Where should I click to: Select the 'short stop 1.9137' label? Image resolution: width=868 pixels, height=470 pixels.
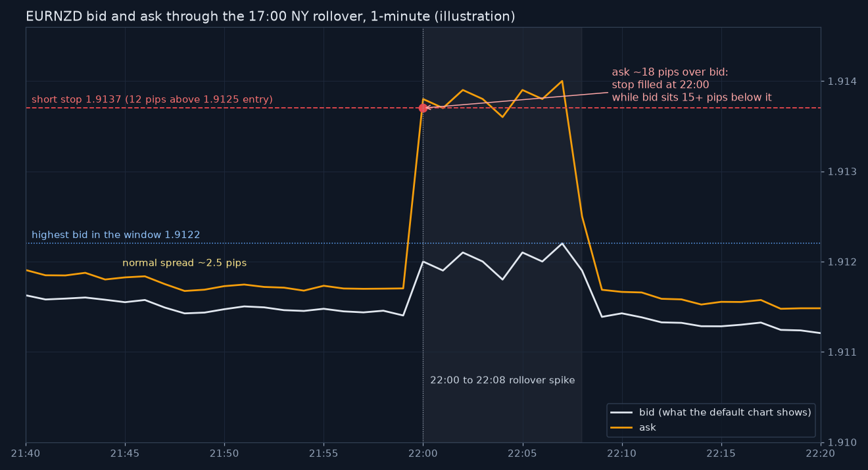click(x=152, y=100)
